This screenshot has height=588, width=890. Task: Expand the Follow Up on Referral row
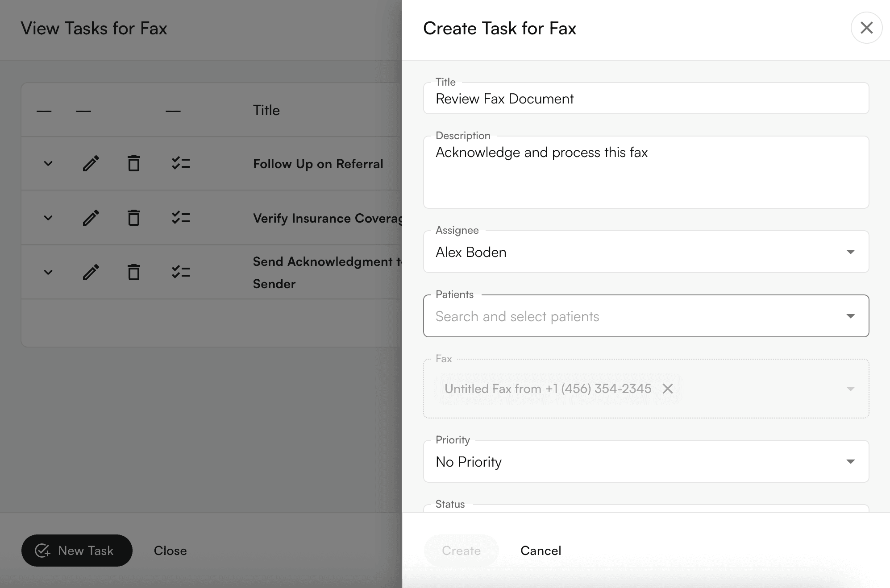point(48,163)
